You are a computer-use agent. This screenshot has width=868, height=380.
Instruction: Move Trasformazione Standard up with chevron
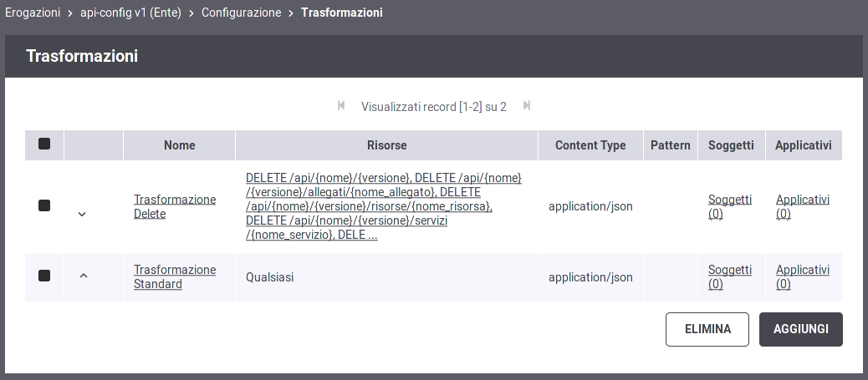[84, 275]
